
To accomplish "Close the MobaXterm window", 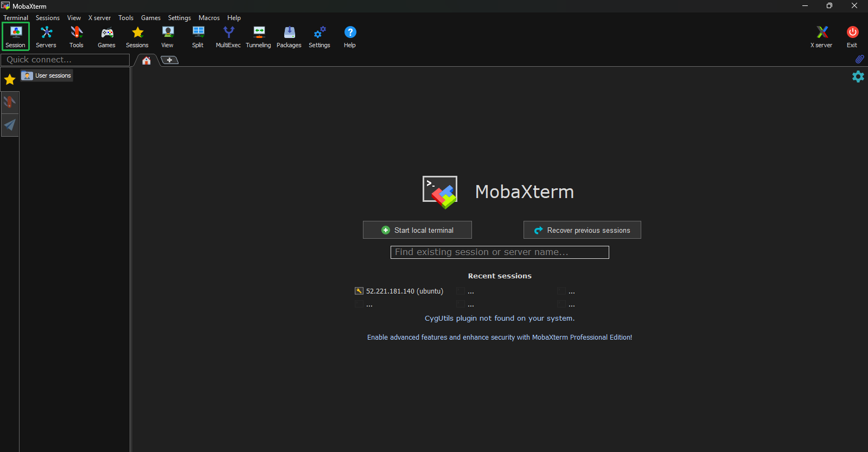I will 854,6.
